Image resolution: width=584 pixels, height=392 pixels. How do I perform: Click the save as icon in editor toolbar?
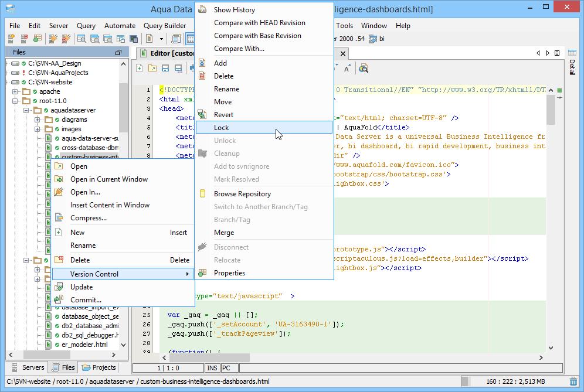[x=178, y=68]
